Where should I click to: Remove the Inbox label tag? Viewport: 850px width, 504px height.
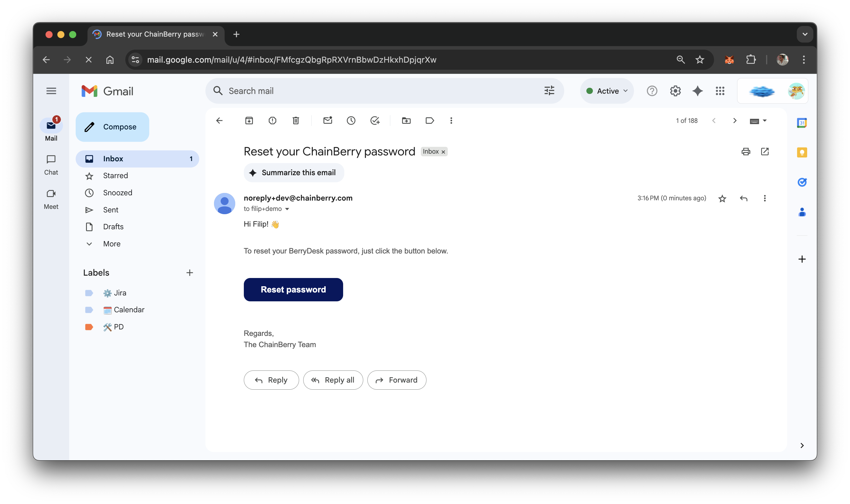pos(443,152)
